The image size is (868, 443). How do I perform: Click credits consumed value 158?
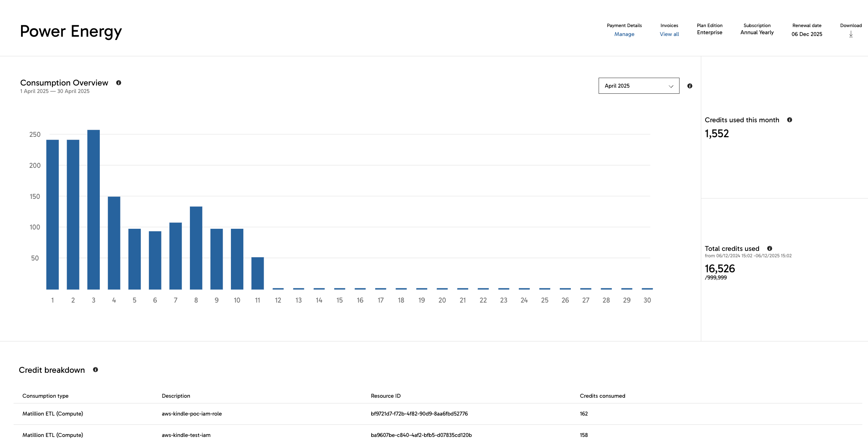[x=584, y=435]
